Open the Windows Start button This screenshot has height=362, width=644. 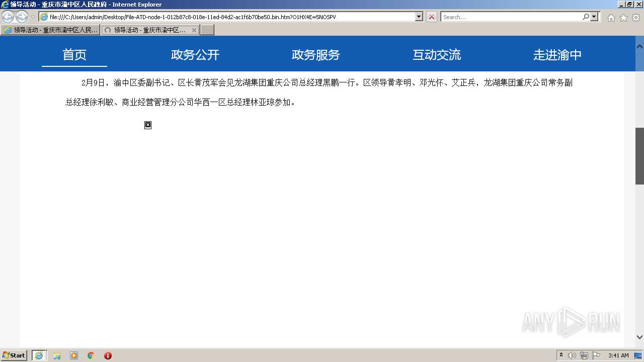tap(14, 355)
